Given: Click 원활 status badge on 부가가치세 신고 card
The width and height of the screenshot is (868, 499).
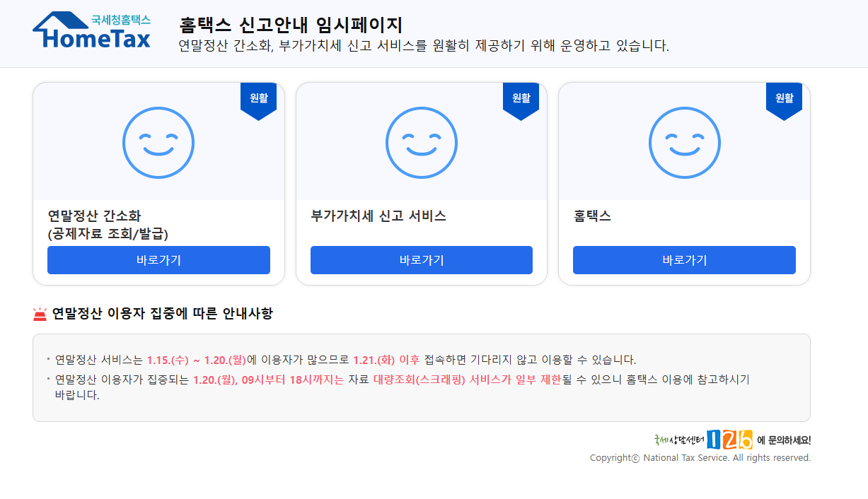Looking at the screenshot, I should click(x=521, y=100).
